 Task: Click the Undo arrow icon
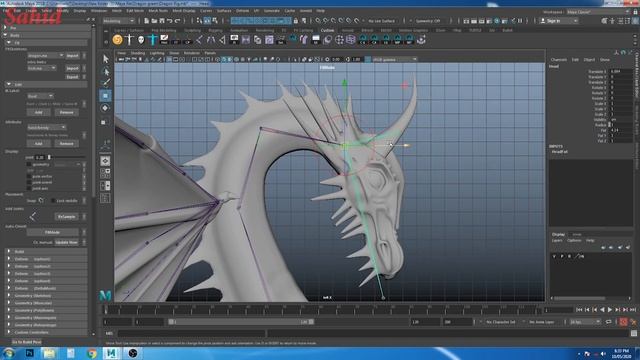point(170,20)
